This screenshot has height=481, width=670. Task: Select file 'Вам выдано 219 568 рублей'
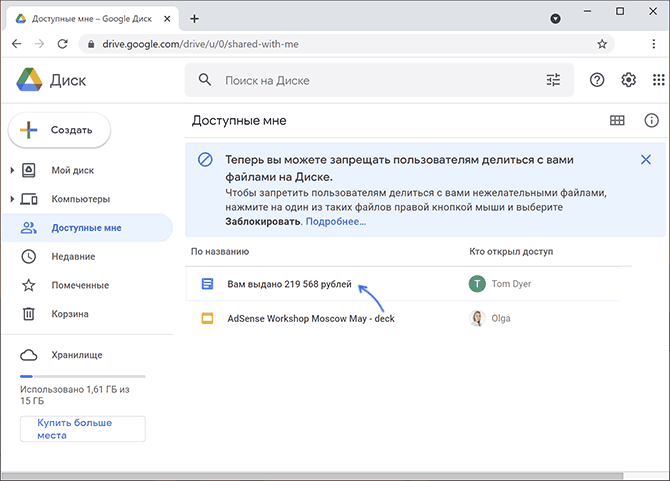click(x=289, y=284)
